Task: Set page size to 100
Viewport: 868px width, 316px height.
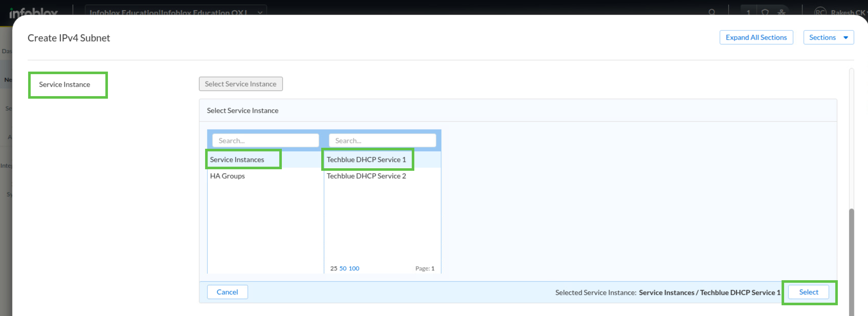Action: coord(354,268)
